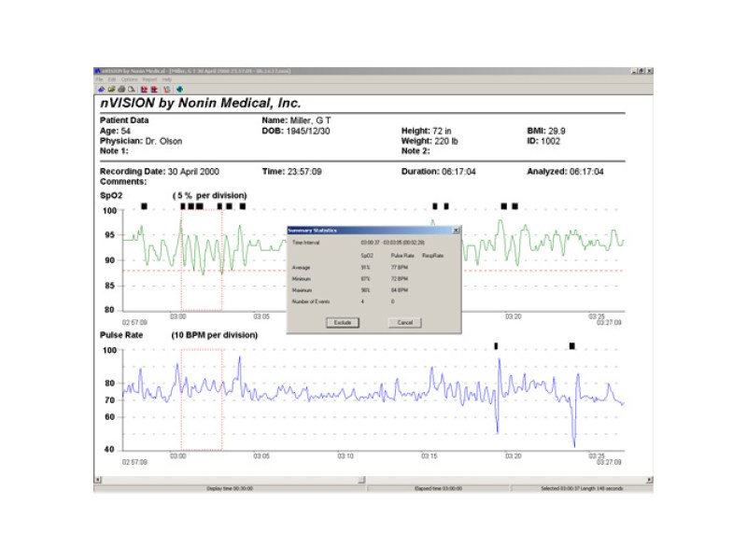This screenshot has width=747, height=560.
Task: Click the Height value '72 in'
Action: tap(442, 131)
